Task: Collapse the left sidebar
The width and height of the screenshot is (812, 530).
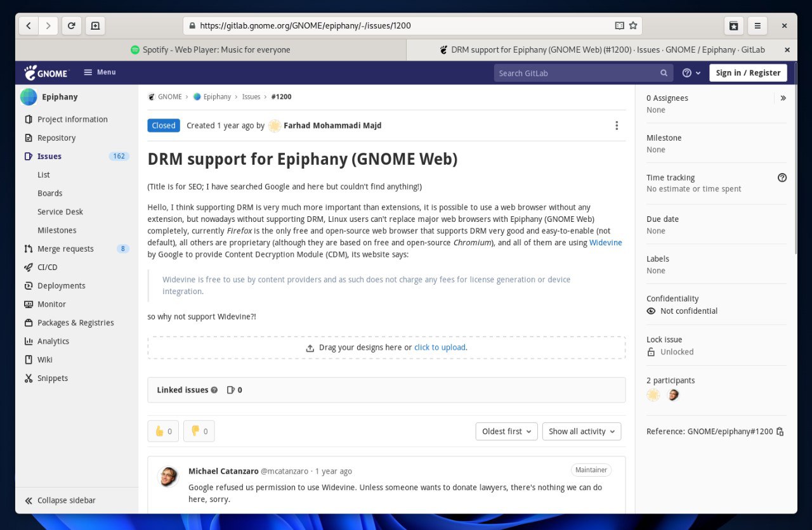Action: [x=77, y=500]
